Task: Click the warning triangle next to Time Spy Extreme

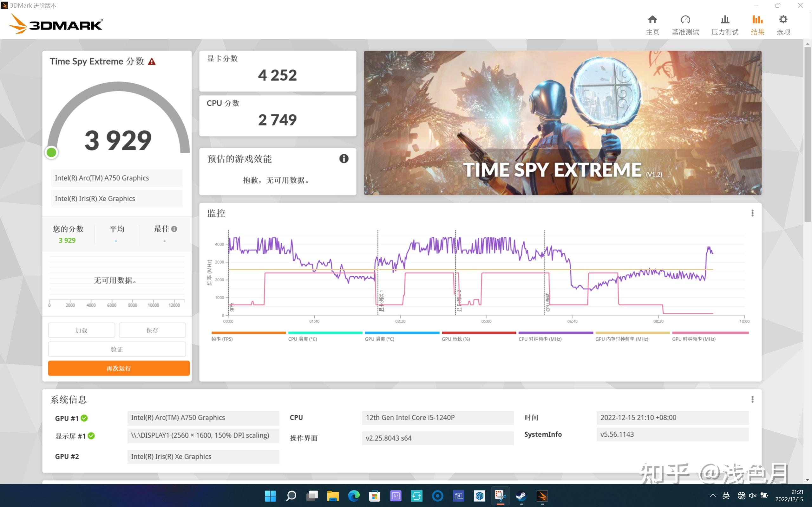Action: (153, 61)
